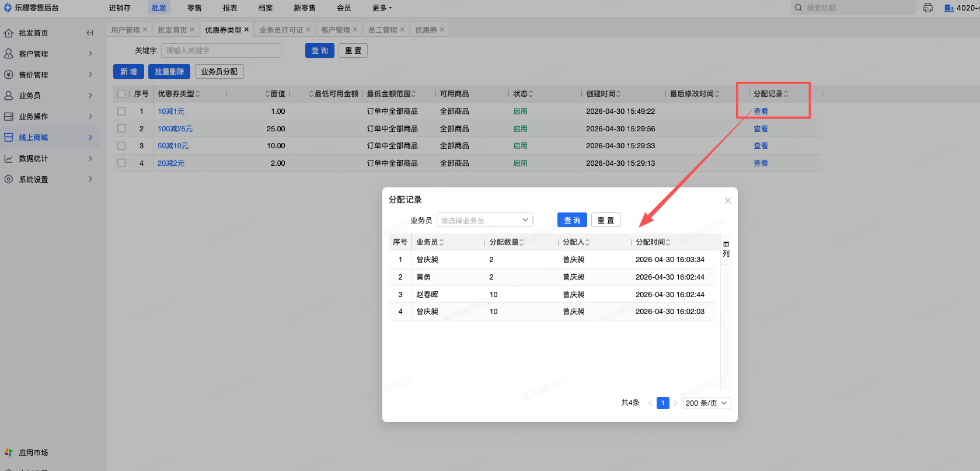The image size is (980, 471).
Task: Open the 报表 top menu
Action: [230, 8]
